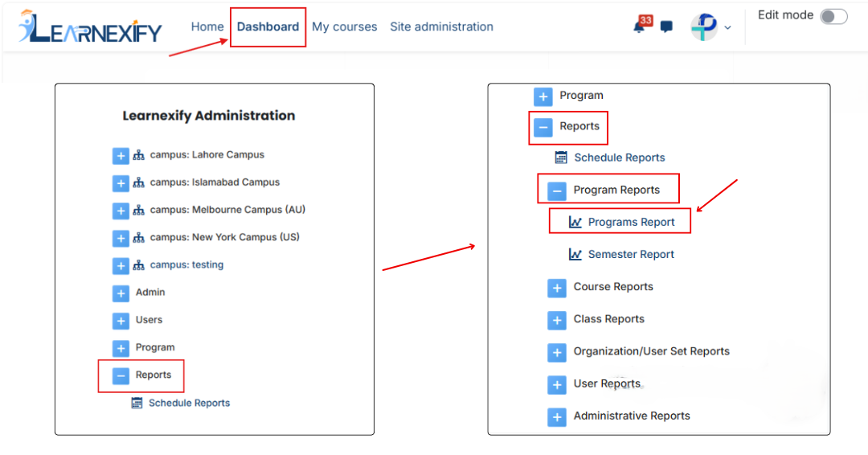Image resolution: width=868 pixels, height=455 pixels.
Task: Click chart icon beside Programs Report
Action: click(x=575, y=222)
